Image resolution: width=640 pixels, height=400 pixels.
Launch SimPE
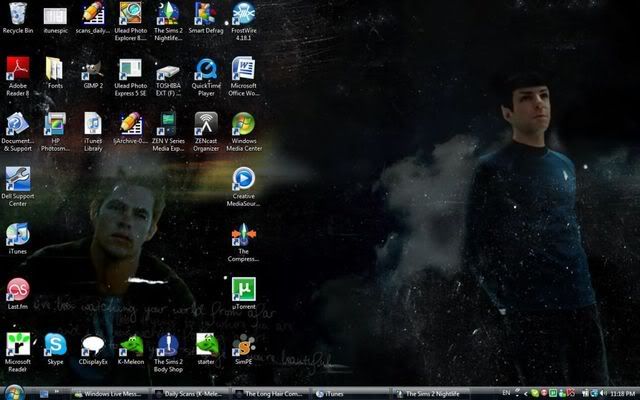point(244,349)
